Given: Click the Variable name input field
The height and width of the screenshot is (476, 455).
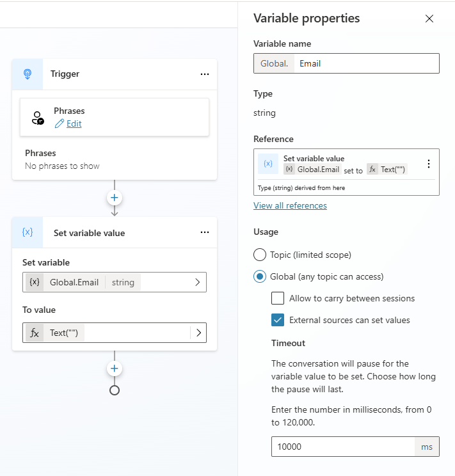Looking at the screenshot, I should 366,63.
